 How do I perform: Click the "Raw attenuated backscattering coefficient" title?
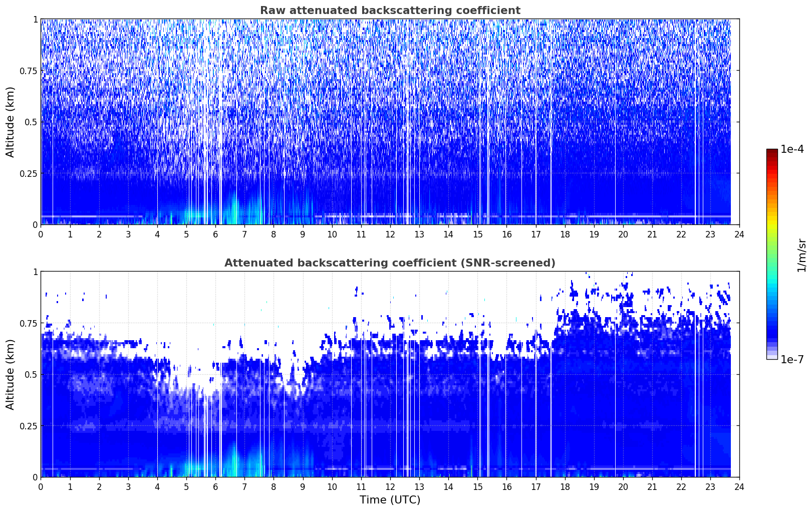pos(390,11)
